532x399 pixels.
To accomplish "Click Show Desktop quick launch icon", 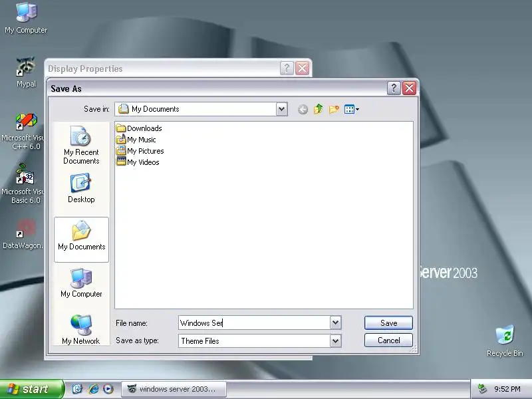I will point(77,388).
